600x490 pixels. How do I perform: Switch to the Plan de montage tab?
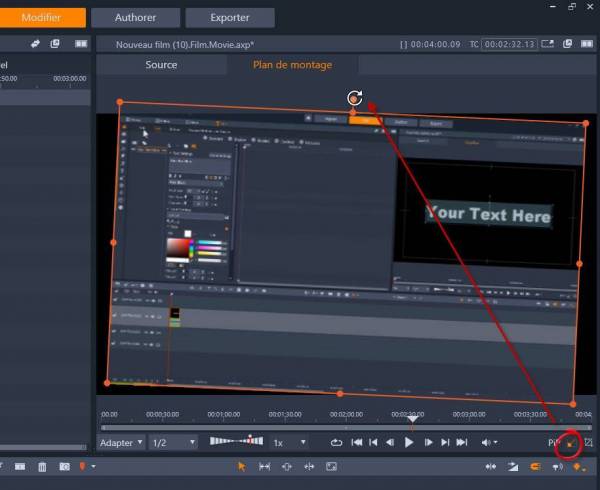point(292,65)
